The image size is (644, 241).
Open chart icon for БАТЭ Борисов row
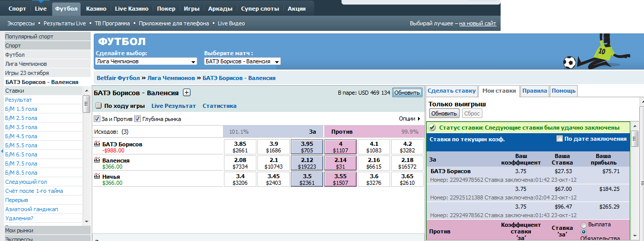98,144
